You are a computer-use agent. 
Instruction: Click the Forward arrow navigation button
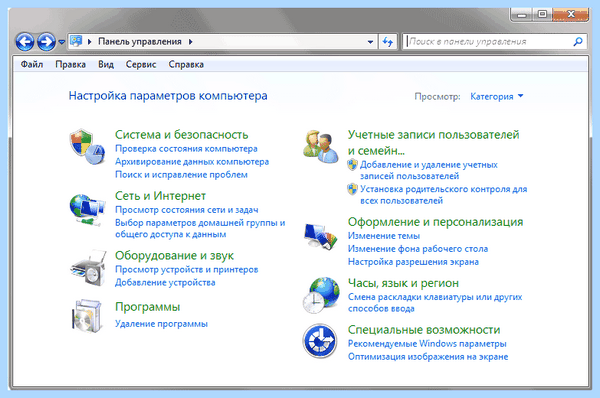tap(46, 41)
